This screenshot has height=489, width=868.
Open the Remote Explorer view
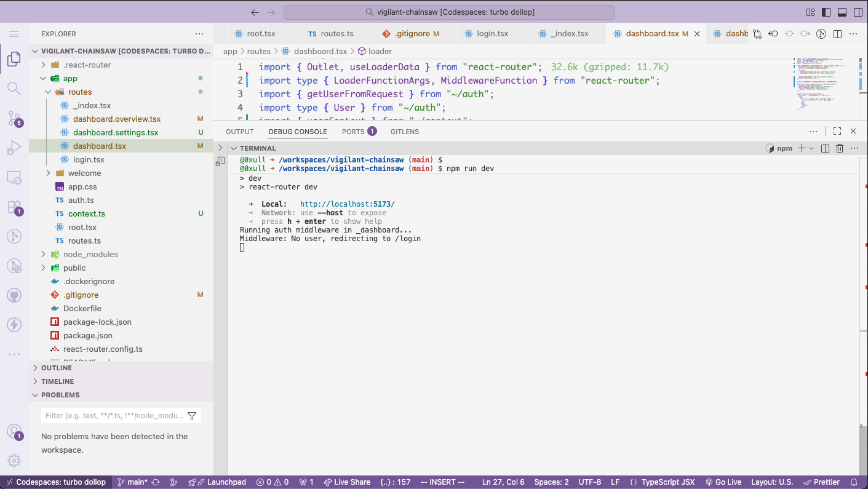tap(14, 177)
